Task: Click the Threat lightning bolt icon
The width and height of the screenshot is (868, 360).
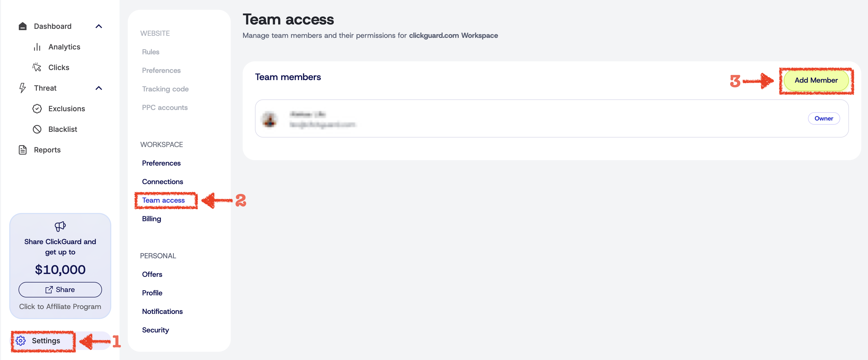Action: click(23, 88)
